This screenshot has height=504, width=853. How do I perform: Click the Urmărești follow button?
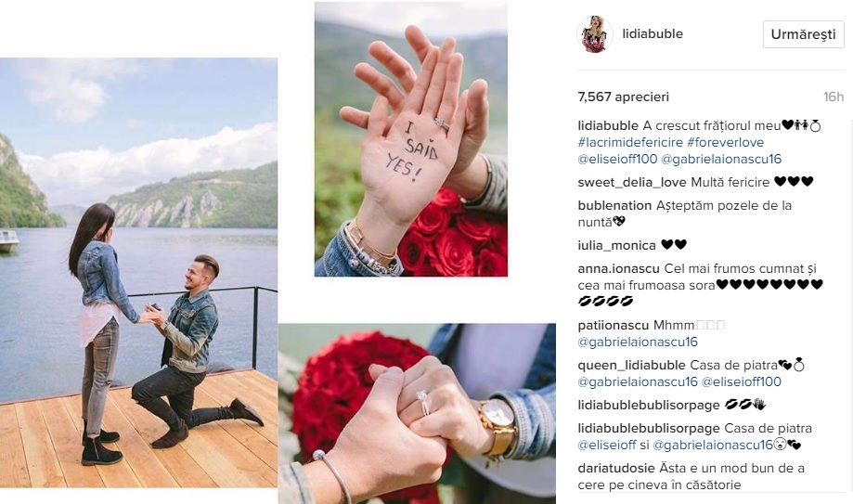pos(803,34)
